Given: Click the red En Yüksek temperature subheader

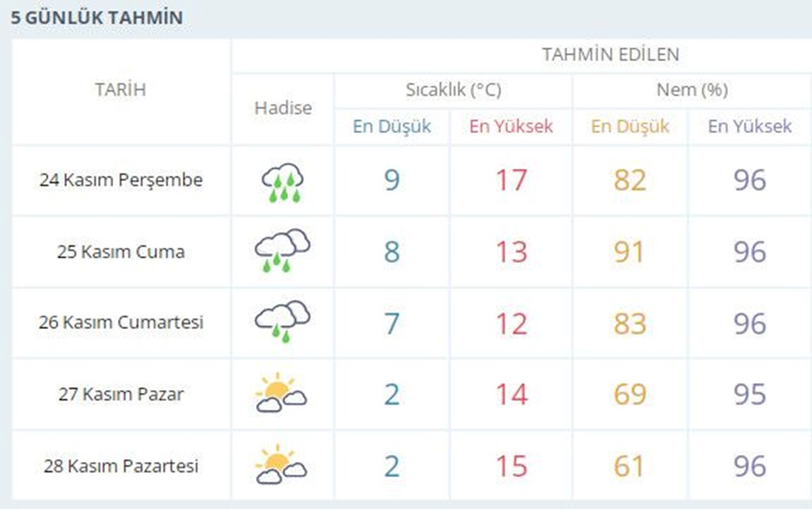Looking at the screenshot, I should [512, 127].
